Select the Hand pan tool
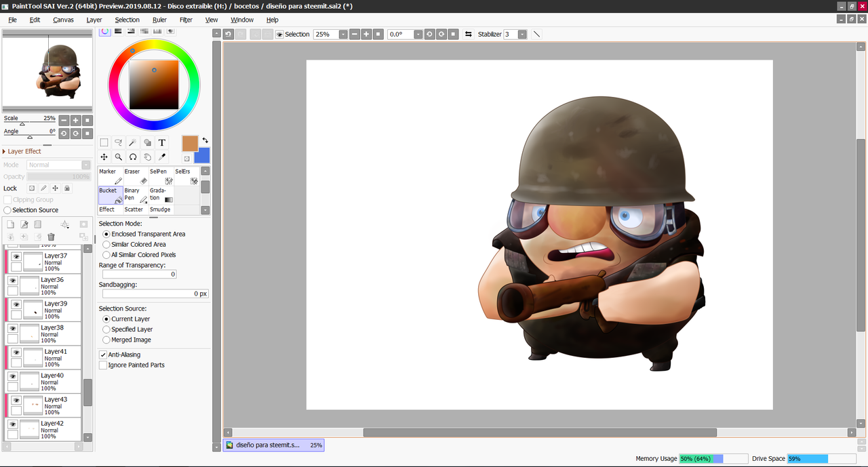The height and width of the screenshot is (467, 868). [147, 157]
